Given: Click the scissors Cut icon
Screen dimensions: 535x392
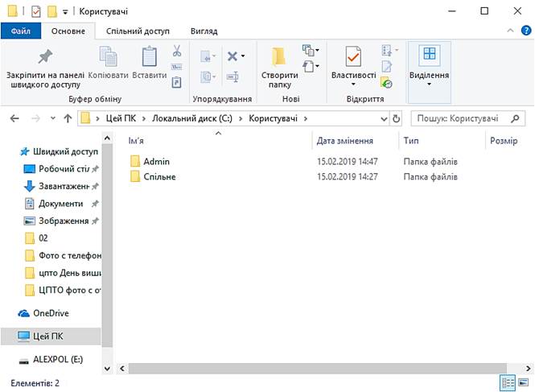Looking at the screenshot, I should 176,51.
